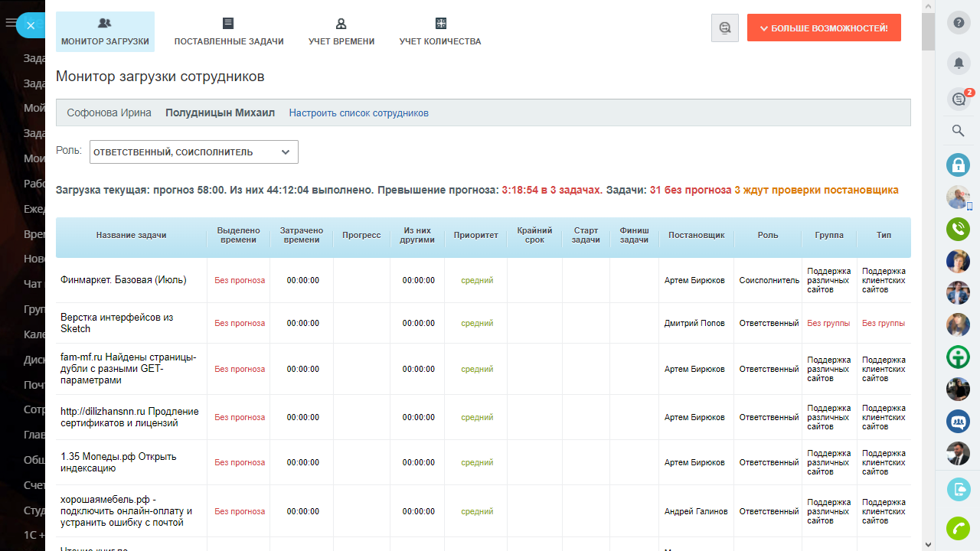Click the blue padlock icon in sidebar
The height and width of the screenshot is (551, 980).
tap(958, 165)
